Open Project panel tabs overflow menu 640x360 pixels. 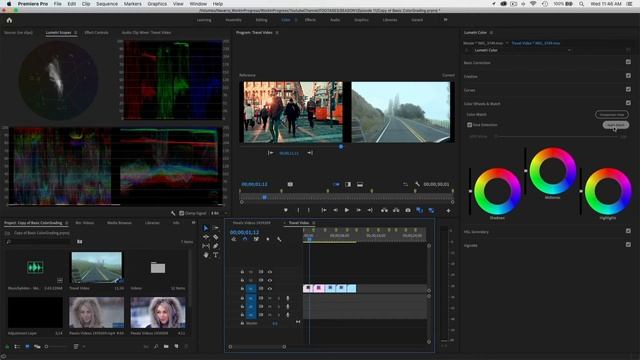click(x=193, y=223)
